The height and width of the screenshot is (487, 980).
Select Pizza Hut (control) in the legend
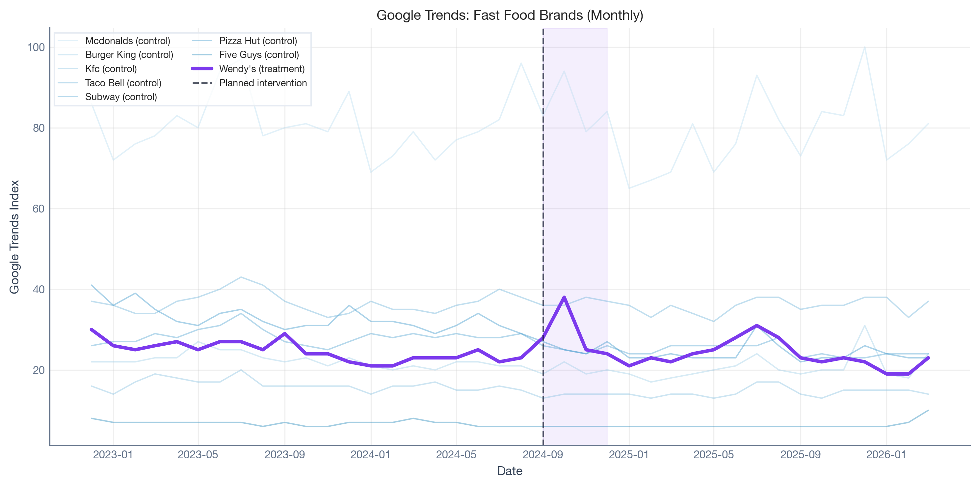258,41
